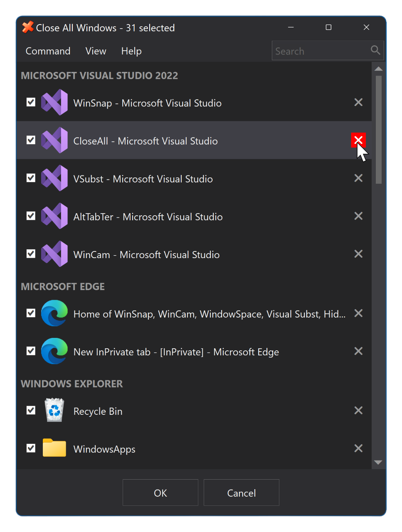Uncheck the WinSnap Visual Studio checkbox
The width and height of the screenshot is (402, 532).
tap(31, 102)
